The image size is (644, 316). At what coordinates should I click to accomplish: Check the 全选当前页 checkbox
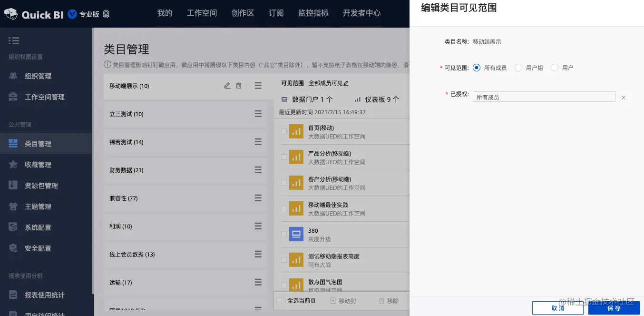(x=279, y=300)
